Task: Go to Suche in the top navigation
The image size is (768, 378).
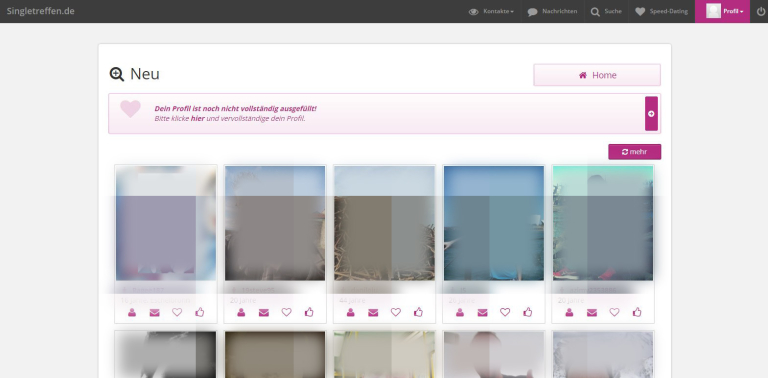Action: (x=606, y=11)
